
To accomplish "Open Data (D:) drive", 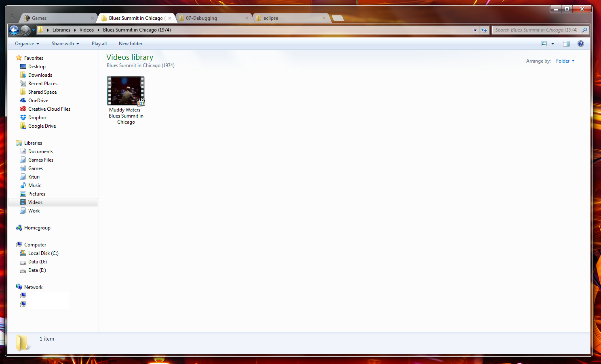I will coord(38,262).
